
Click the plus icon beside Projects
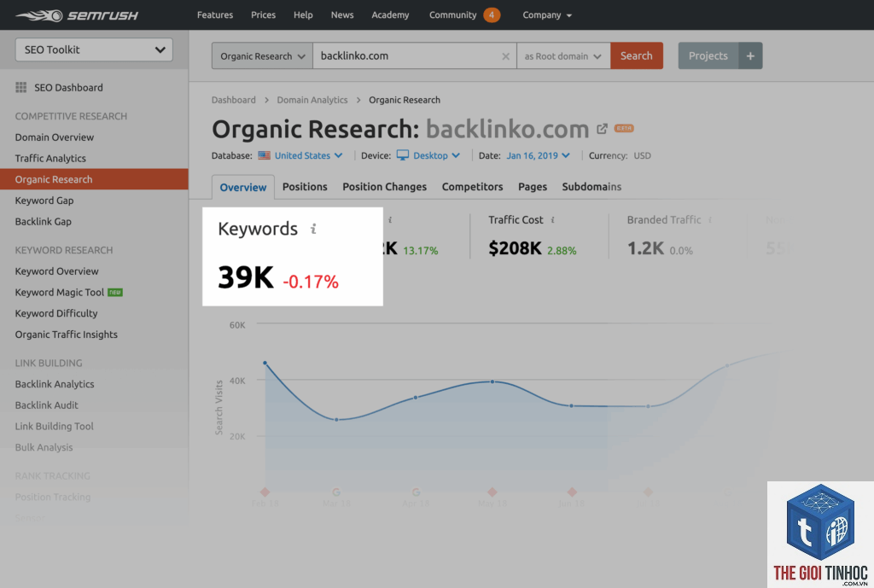[750, 55]
